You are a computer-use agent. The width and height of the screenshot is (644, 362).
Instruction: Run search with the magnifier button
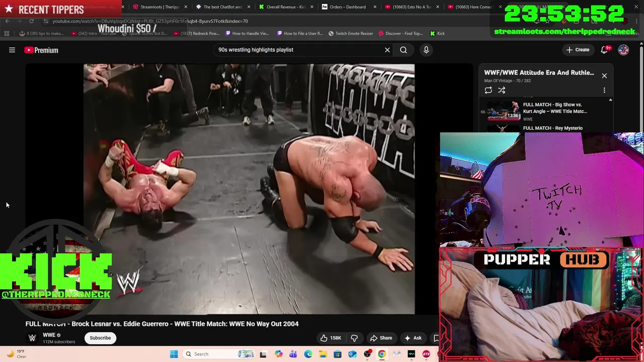pos(404,50)
